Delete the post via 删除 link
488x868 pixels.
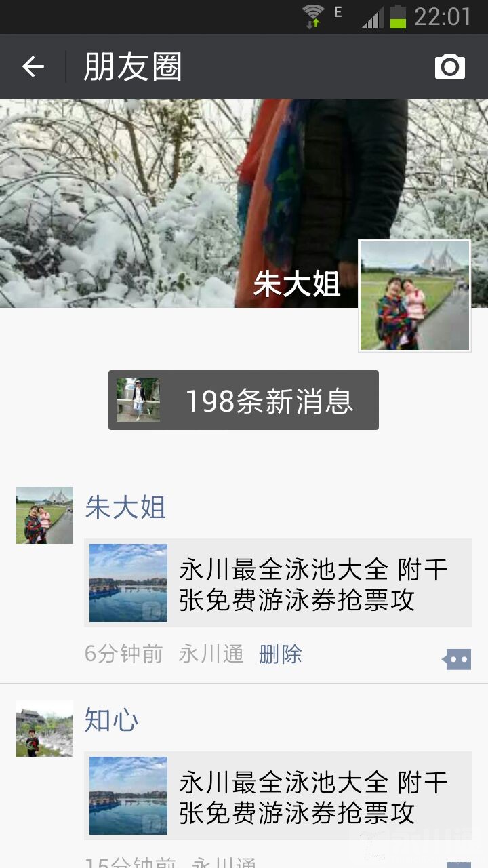point(281,654)
